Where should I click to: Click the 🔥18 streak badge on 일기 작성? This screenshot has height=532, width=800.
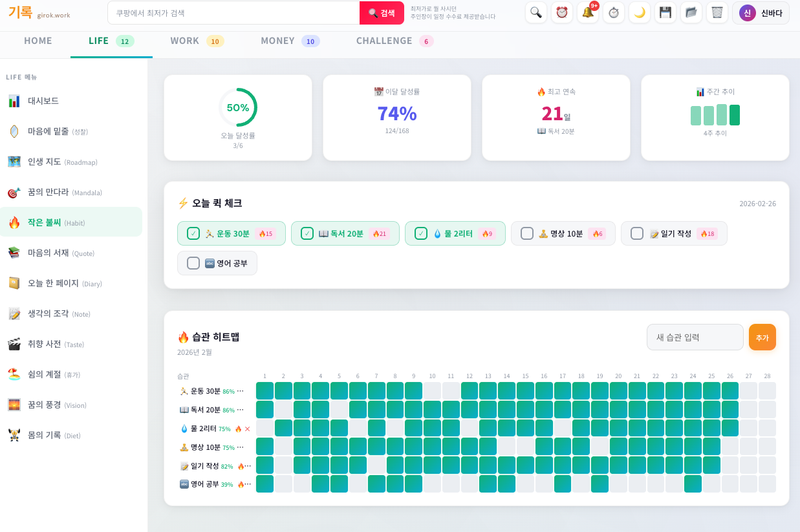tap(708, 233)
